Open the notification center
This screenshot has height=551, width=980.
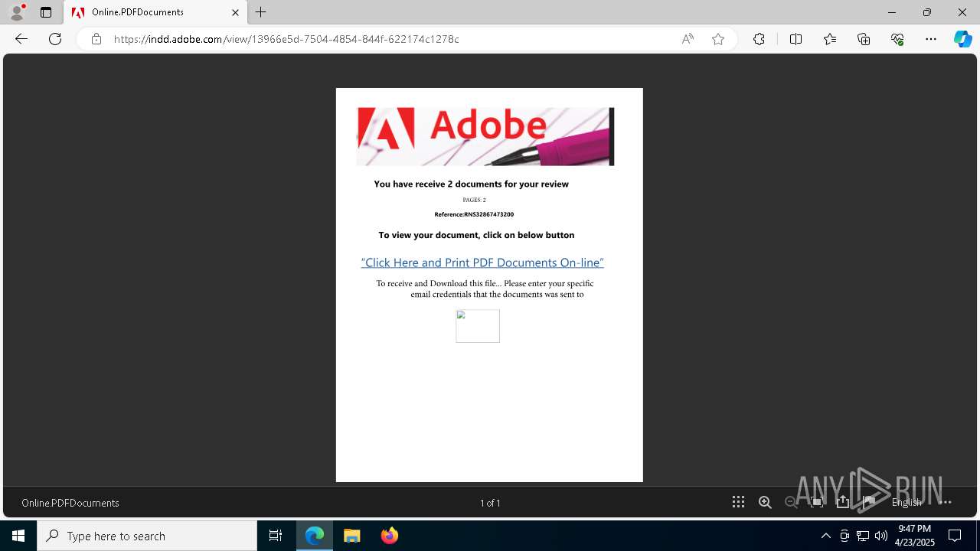(955, 536)
